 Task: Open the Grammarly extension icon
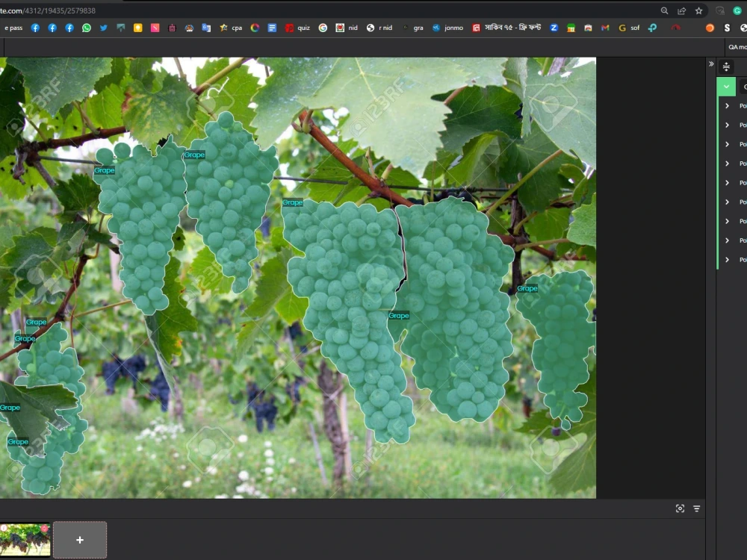click(737, 10)
